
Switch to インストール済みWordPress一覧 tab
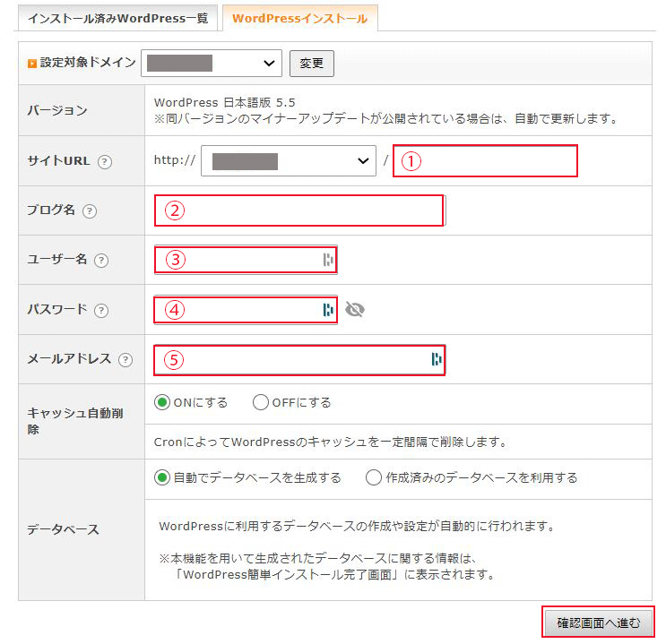(x=117, y=19)
